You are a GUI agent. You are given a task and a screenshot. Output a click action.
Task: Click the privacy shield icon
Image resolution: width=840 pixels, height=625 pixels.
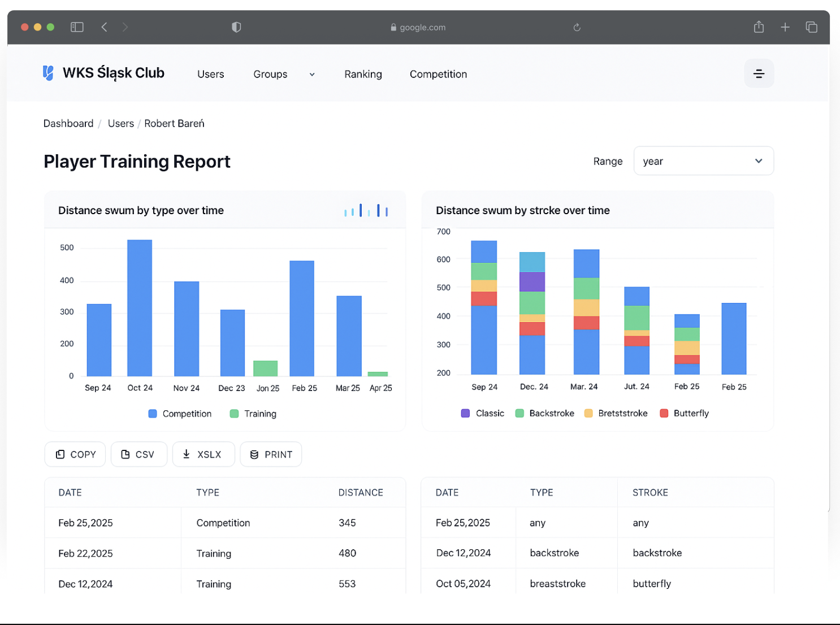(236, 27)
